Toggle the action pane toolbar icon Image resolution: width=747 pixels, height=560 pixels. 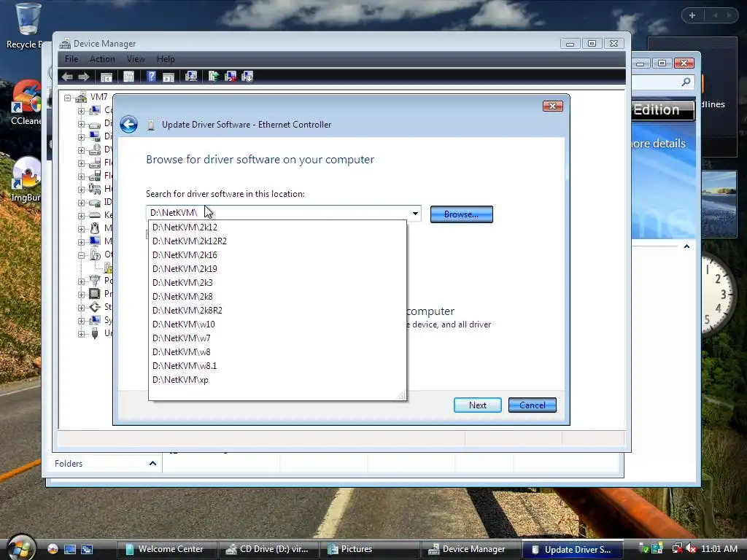(169, 77)
